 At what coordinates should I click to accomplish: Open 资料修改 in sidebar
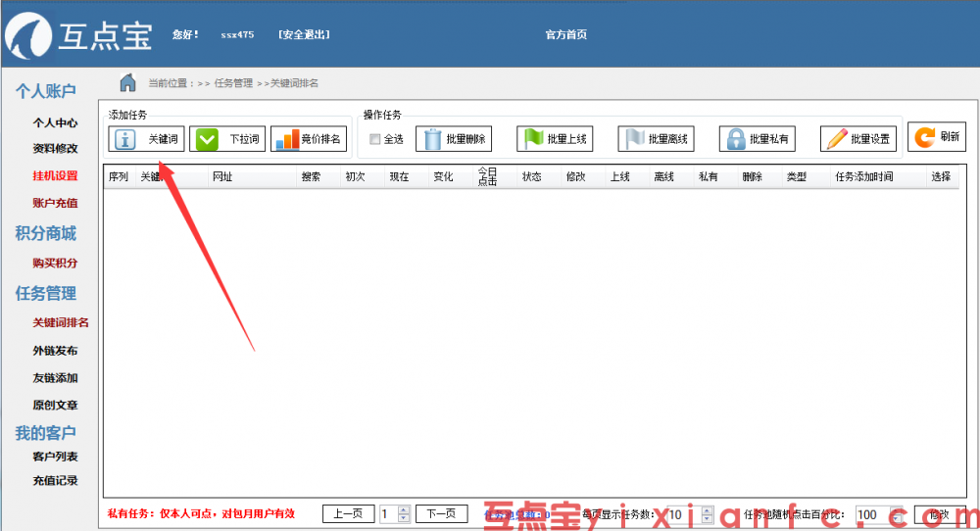click(55, 149)
